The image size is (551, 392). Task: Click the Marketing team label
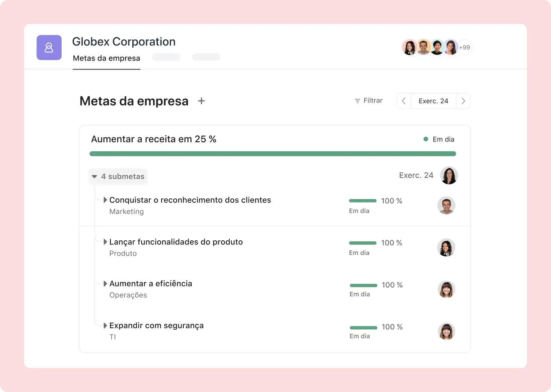coord(127,211)
